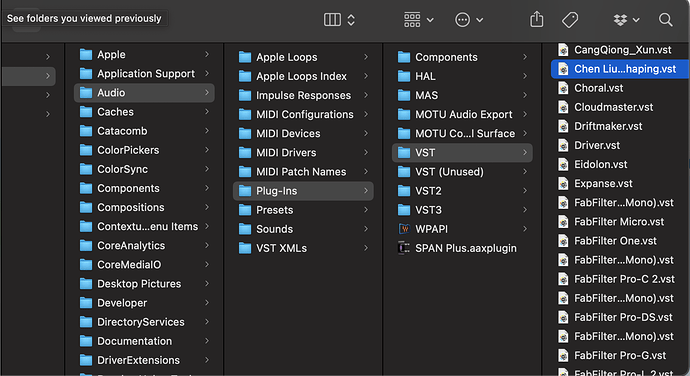Click the Developer folder icon
The width and height of the screenshot is (690, 376).
click(x=86, y=303)
